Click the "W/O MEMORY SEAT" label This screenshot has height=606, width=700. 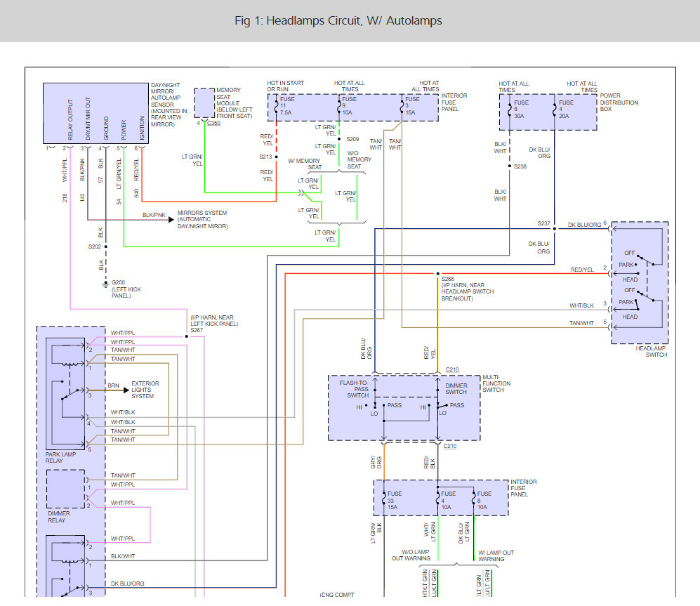[359, 159]
